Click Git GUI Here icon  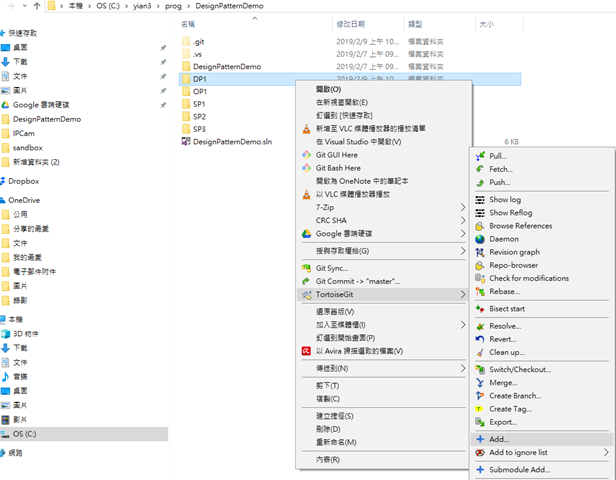pos(306,155)
